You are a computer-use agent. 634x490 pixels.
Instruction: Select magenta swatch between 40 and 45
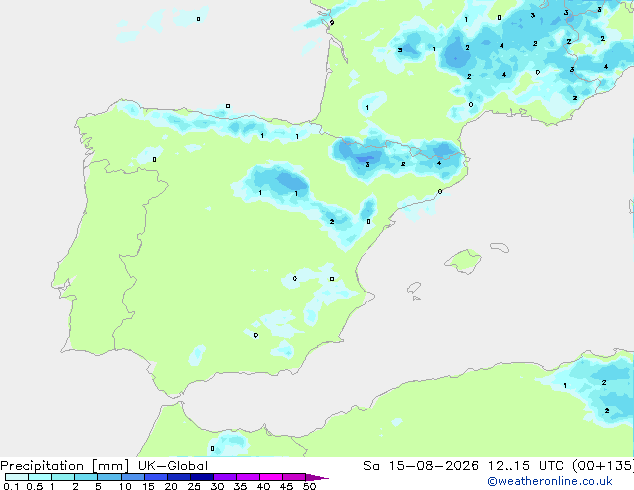tap(271, 477)
